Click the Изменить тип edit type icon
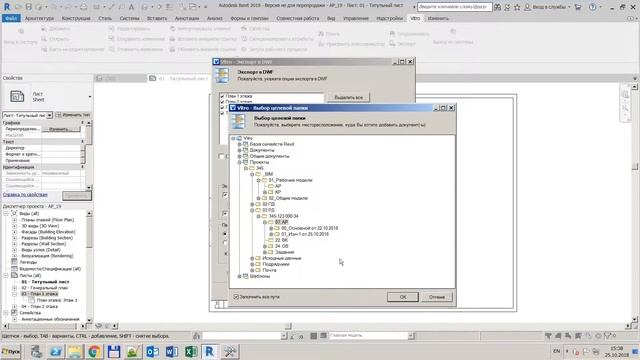Image resolution: width=640 pixels, height=360 pixels. (59, 115)
